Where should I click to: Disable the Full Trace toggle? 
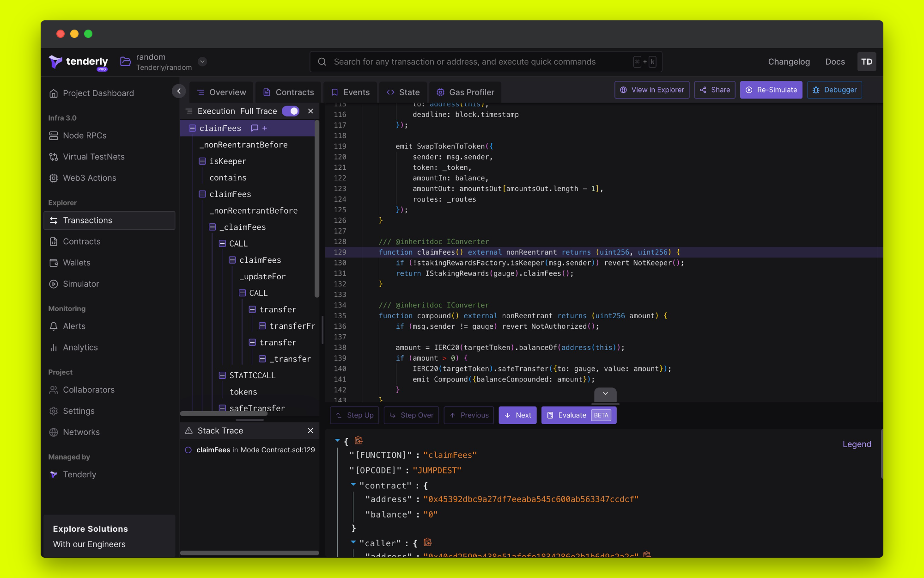[x=291, y=111]
